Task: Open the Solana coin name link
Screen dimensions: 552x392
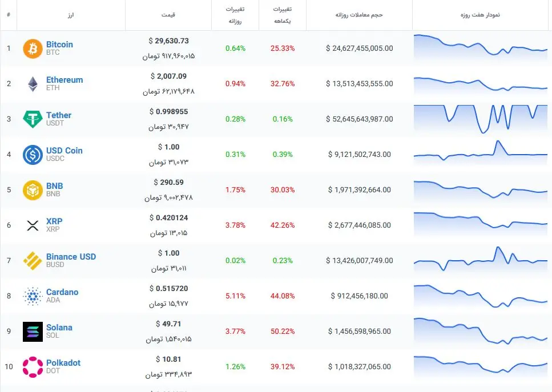Action: [x=59, y=328]
